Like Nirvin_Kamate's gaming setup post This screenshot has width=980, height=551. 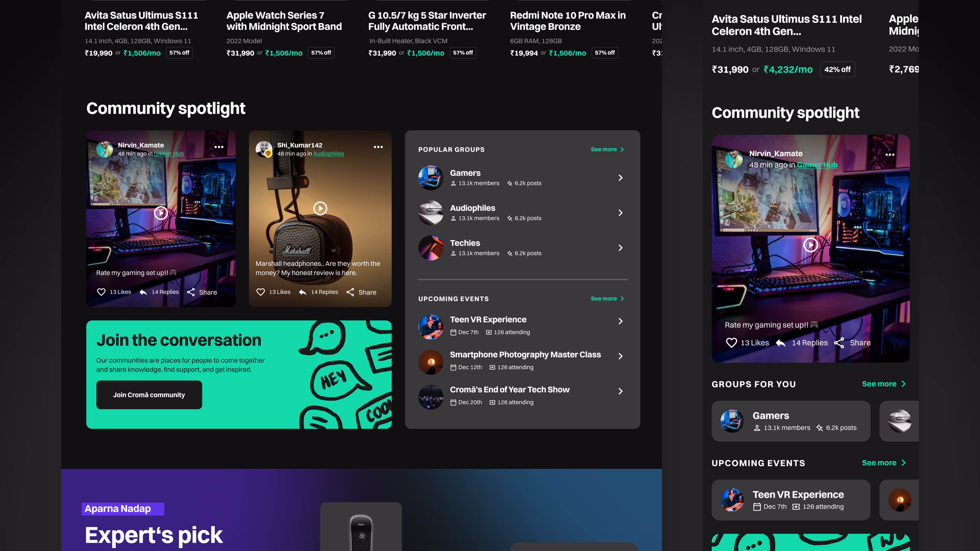[x=101, y=292]
